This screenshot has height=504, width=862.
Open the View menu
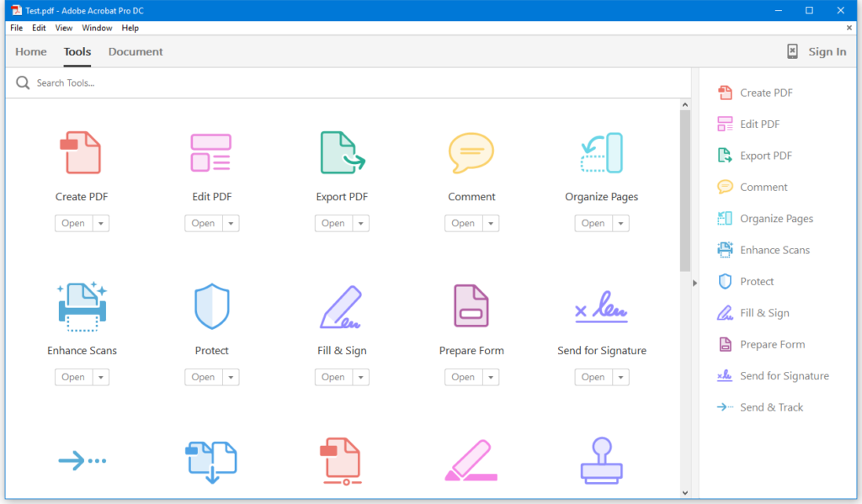coord(64,28)
